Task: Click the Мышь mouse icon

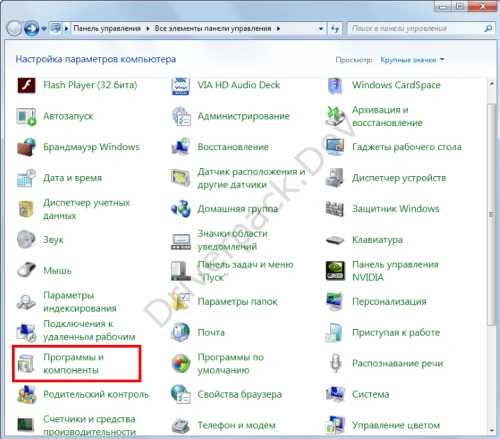Action: (x=26, y=270)
